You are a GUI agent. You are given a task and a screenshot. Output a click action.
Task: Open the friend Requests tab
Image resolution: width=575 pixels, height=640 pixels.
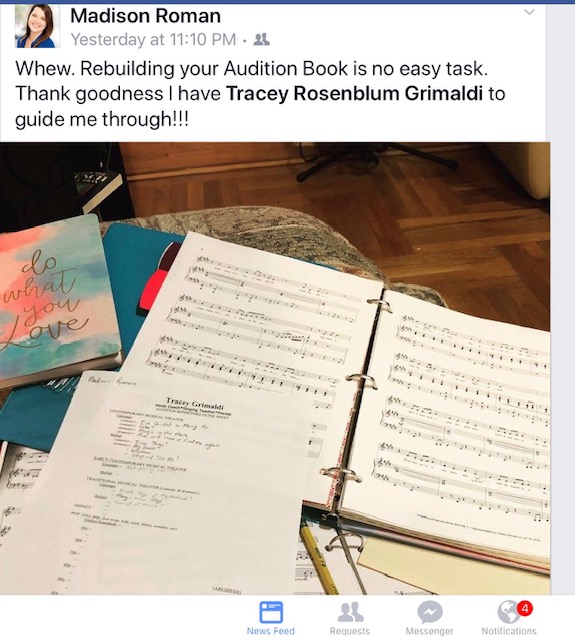pos(350,618)
